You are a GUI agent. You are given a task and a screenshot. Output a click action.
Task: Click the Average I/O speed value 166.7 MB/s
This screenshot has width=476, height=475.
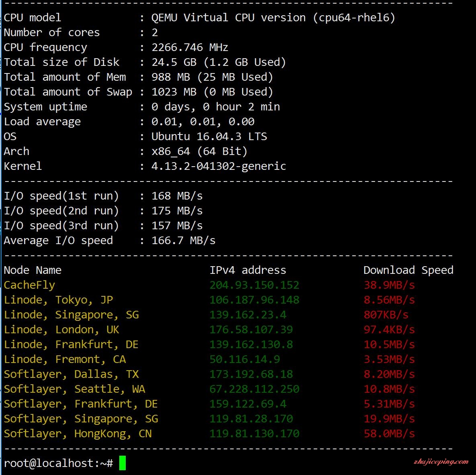(183, 241)
